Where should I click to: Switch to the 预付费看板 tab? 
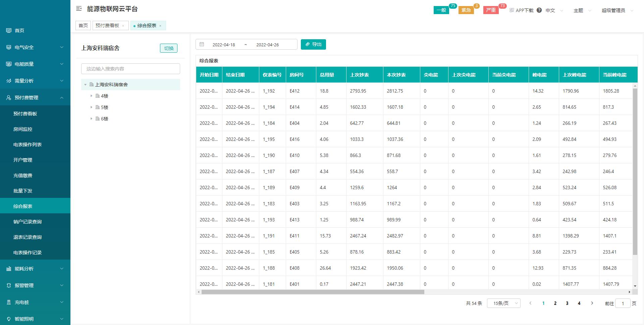tap(107, 25)
